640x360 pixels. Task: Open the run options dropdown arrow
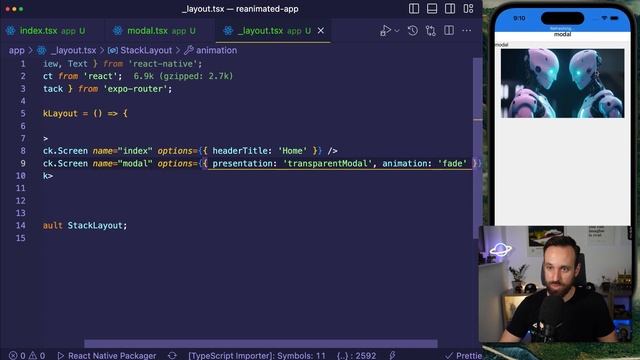point(397,31)
